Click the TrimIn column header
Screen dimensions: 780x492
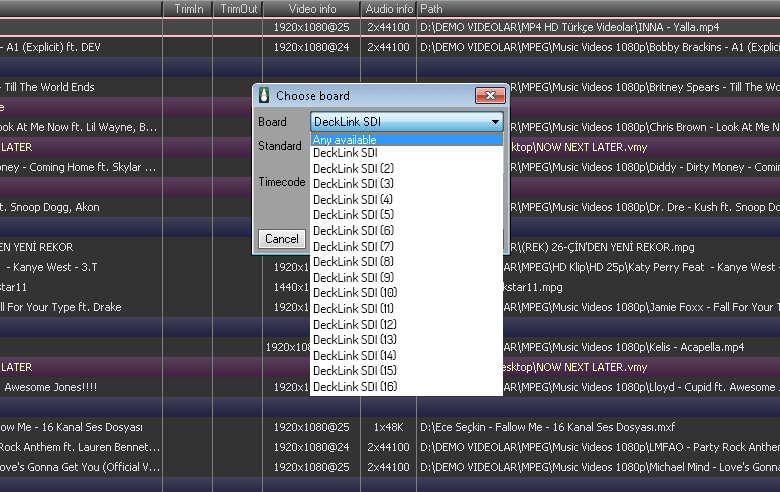coord(188,8)
